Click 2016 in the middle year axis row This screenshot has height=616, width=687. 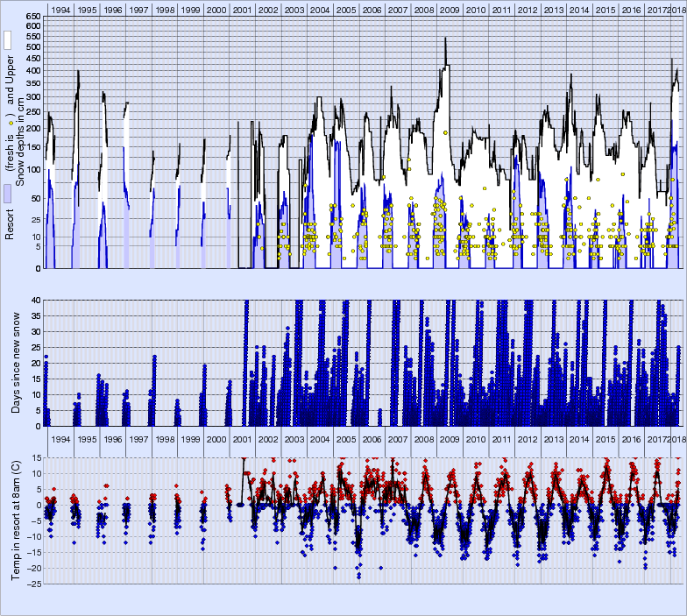click(631, 439)
